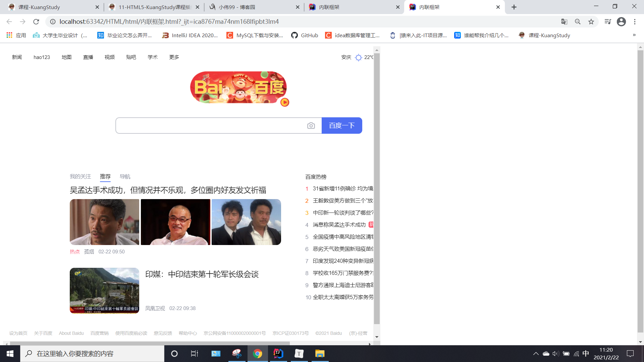Open IntelliJ IDEA from the taskbar
This screenshot has width=644, height=362.
point(278,354)
